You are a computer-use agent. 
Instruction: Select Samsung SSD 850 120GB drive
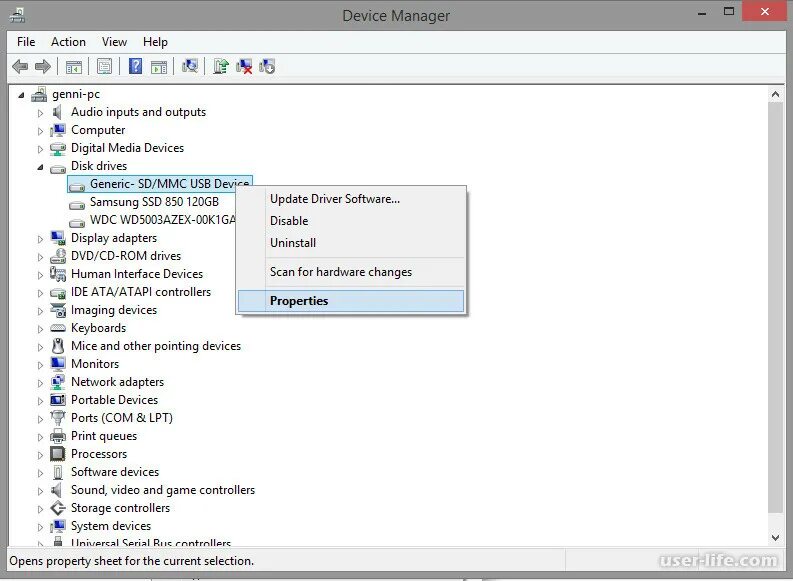click(x=154, y=202)
